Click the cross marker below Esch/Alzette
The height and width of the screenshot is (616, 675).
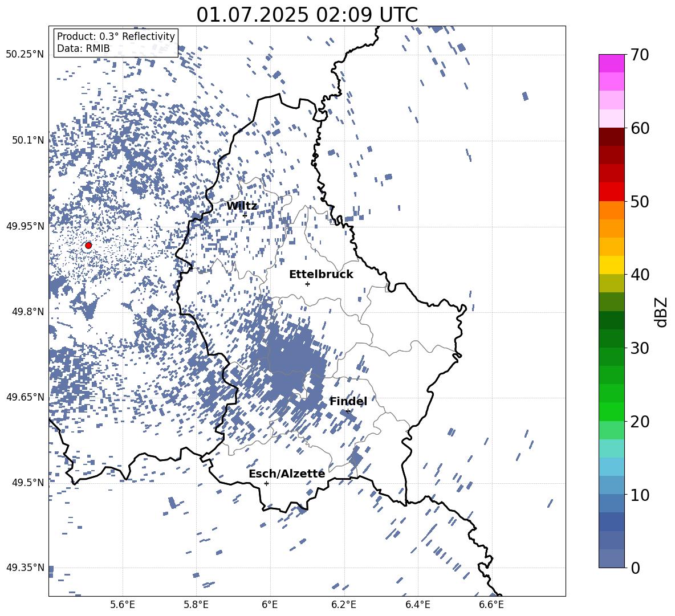[266, 483]
